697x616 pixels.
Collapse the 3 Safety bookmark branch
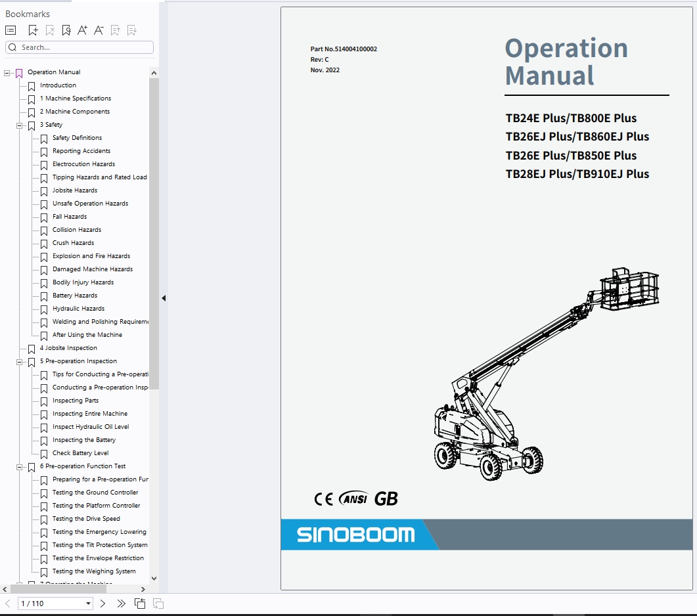[x=19, y=126]
